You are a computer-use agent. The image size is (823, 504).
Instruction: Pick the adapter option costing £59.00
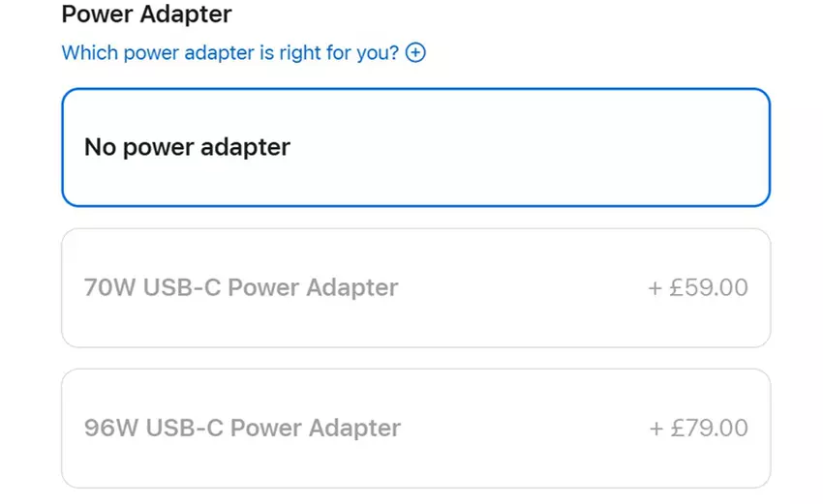[x=415, y=287]
